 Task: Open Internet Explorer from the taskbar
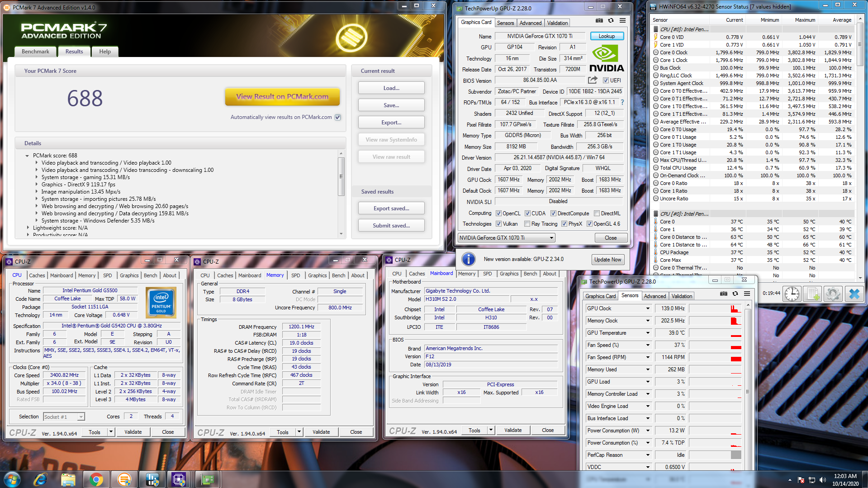tap(40, 479)
